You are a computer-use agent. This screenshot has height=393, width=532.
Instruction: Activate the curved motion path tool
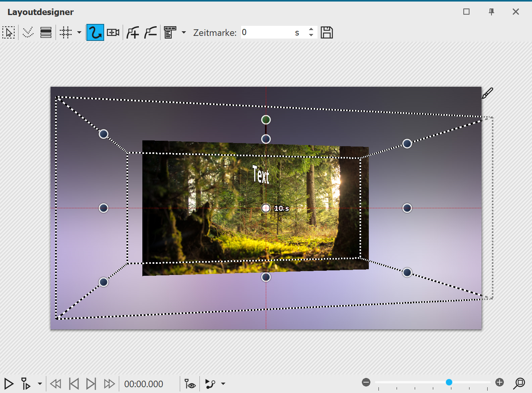pos(95,32)
